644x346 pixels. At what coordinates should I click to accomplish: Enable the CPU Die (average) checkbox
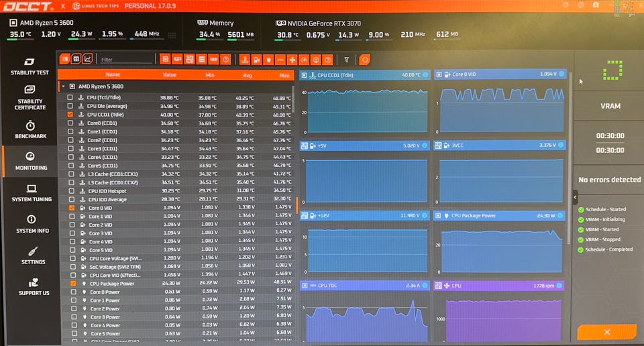pyautogui.click(x=70, y=106)
